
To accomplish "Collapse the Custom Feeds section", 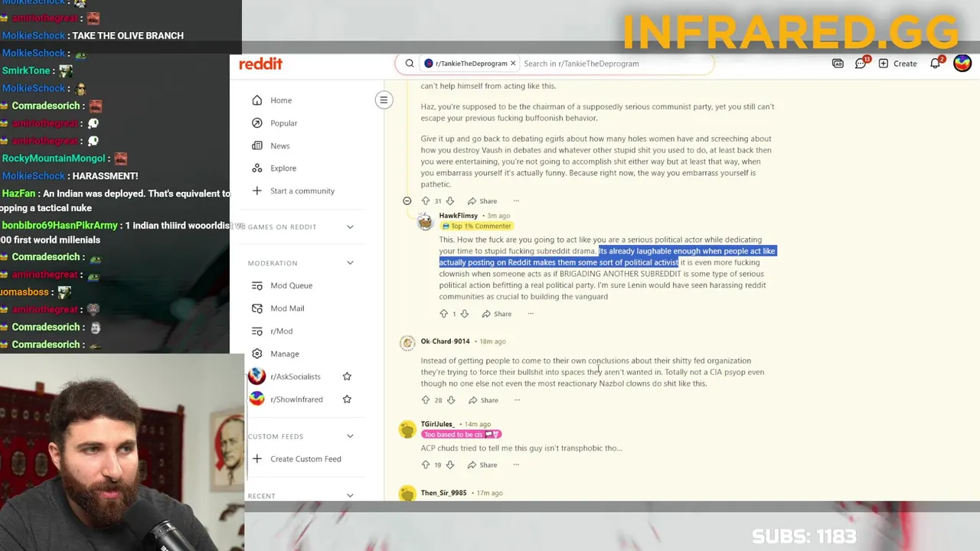I will point(350,436).
